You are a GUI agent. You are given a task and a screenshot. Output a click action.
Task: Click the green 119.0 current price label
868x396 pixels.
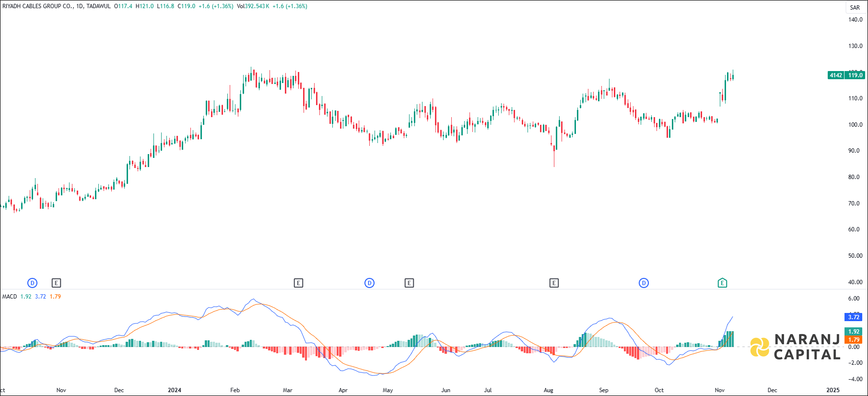click(855, 75)
